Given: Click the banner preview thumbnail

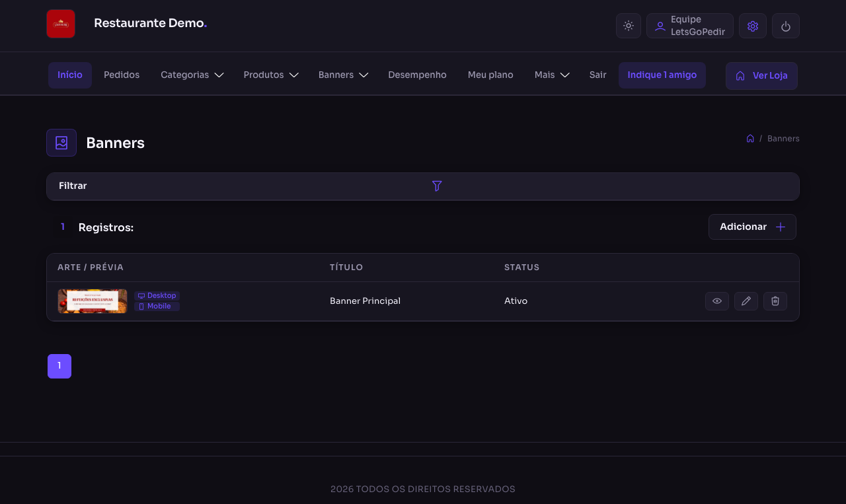Looking at the screenshot, I should tap(93, 301).
